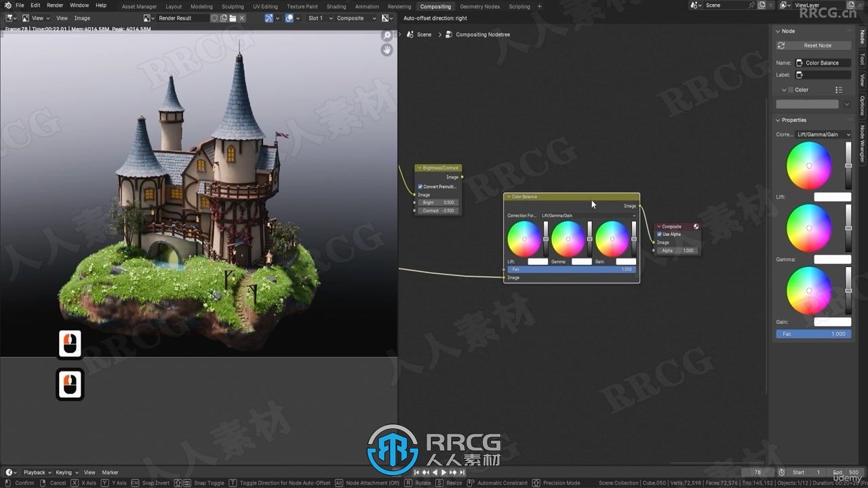Screen dimensions: 868x488
Task: Add a workspace with the plus icon
Action: 540,6
